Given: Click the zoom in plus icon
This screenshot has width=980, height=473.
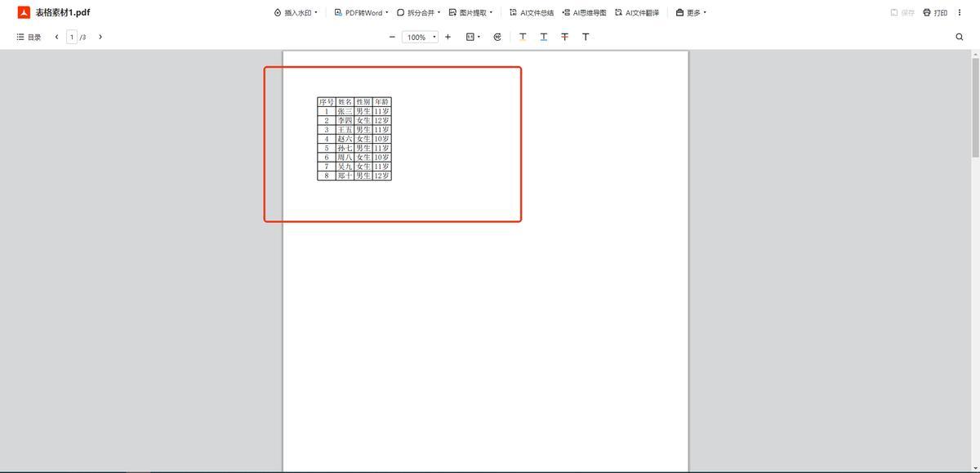Looking at the screenshot, I should coord(448,37).
